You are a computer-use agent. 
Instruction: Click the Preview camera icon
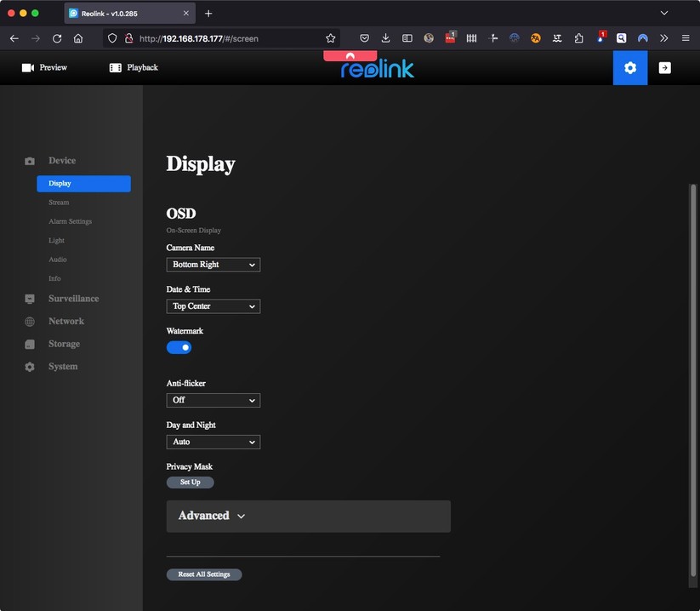click(28, 68)
